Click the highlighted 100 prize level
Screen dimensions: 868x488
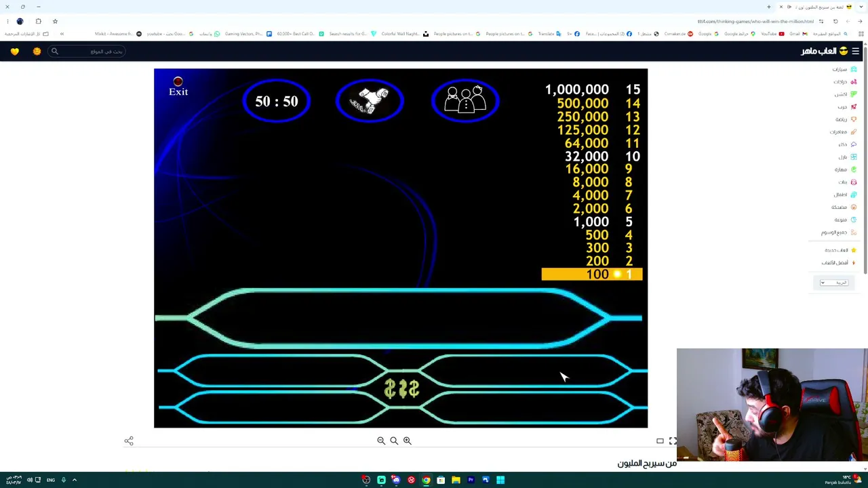click(592, 274)
